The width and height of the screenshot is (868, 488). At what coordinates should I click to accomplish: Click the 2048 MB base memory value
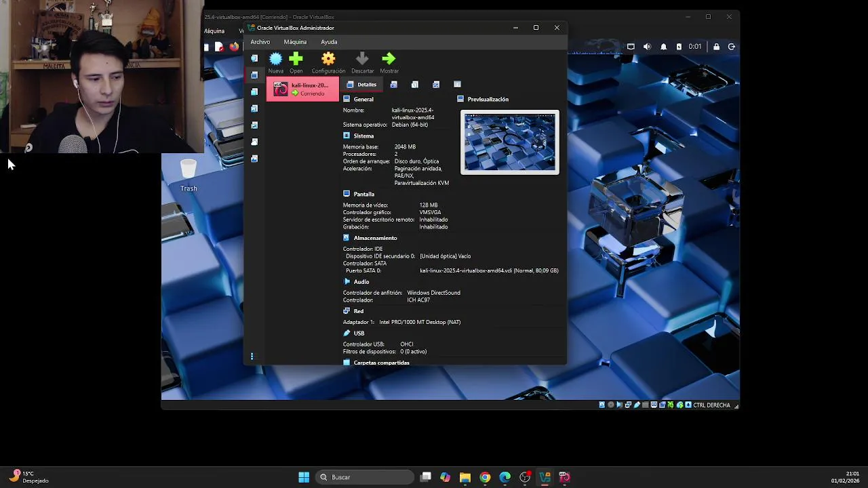(x=405, y=146)
